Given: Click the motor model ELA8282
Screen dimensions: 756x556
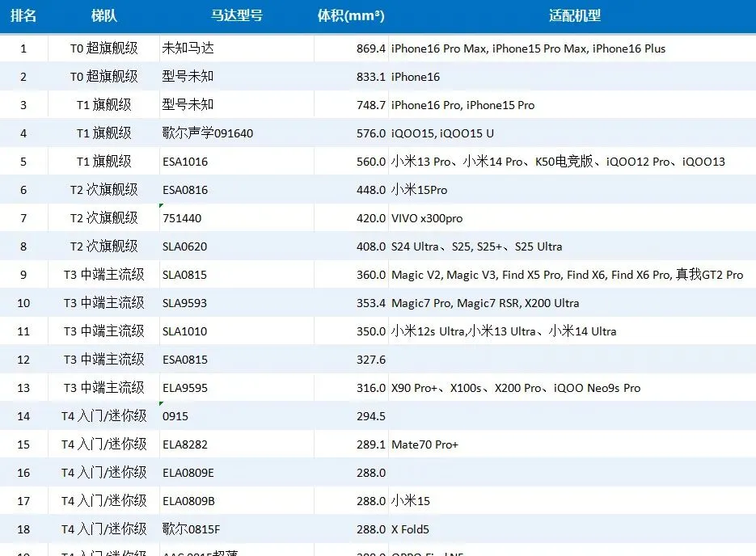Looking at the screenshot, I should 185,444.
